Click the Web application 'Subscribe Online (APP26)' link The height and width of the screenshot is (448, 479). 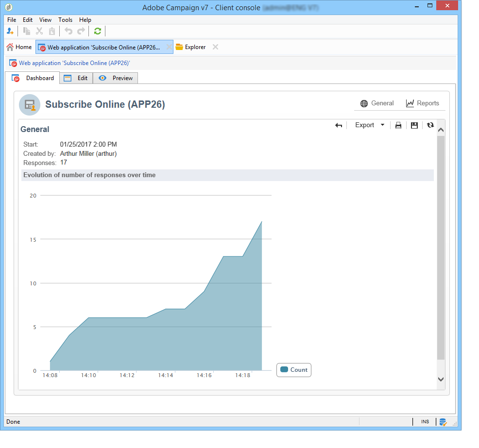74,63
